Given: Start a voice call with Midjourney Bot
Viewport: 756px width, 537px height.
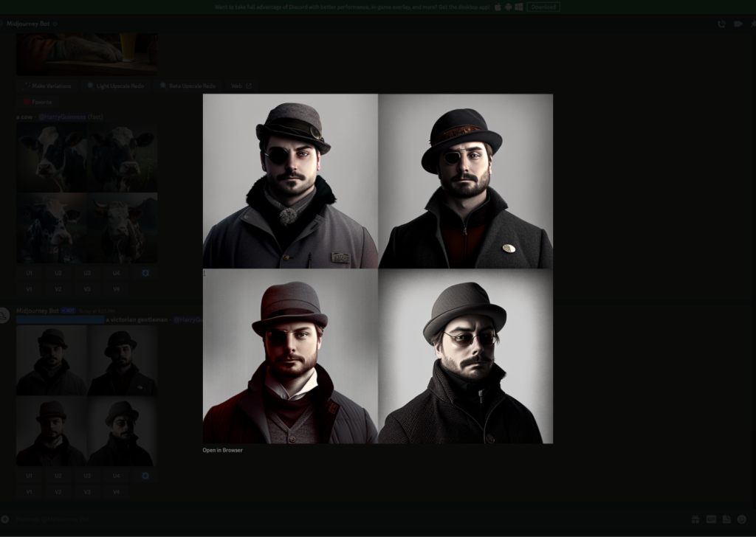Looking at the screenshot, I should click(x=721, y=24).
